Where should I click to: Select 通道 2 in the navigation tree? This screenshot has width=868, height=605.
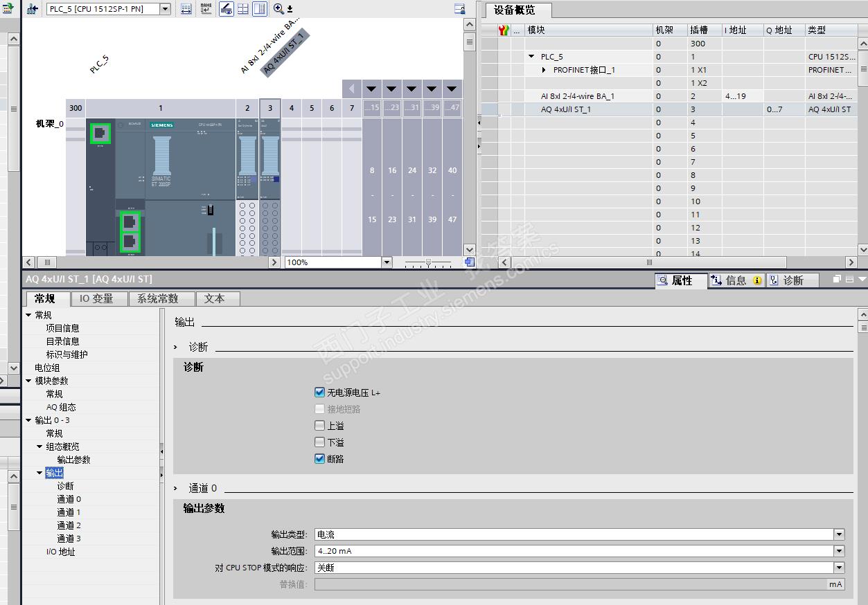[x=69, y=525]
